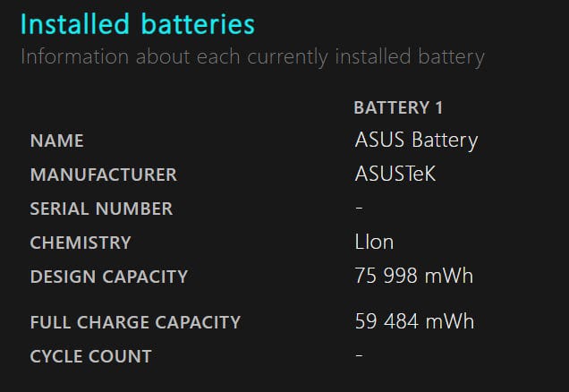Click the FULL CHARGE CAPACITY label

(135, 322)
